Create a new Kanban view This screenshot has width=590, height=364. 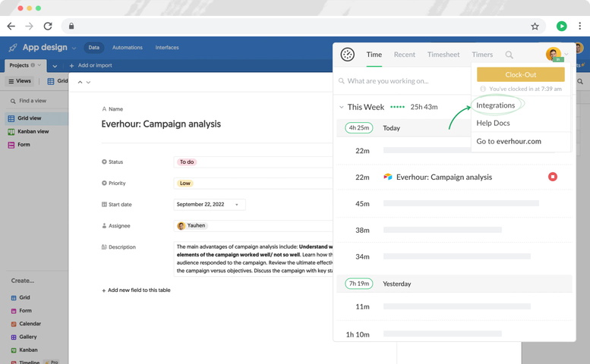pos(24,350)
